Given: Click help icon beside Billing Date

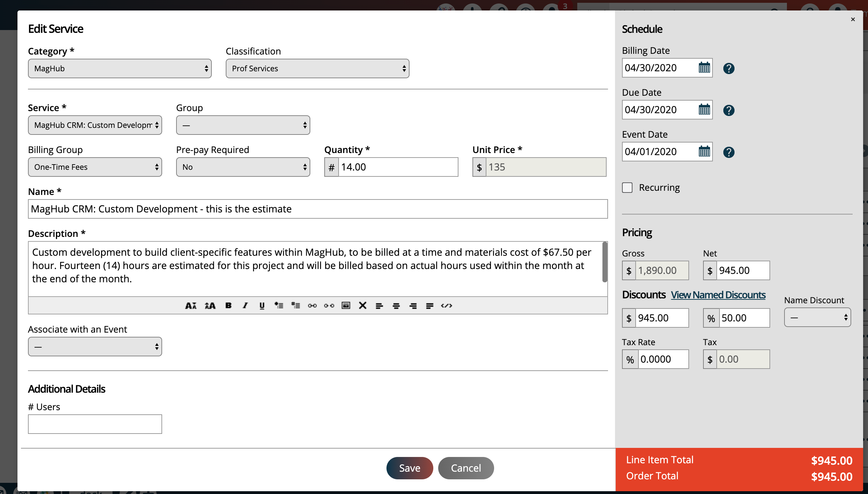Looking at the screenshot, I should coord(729,68).
